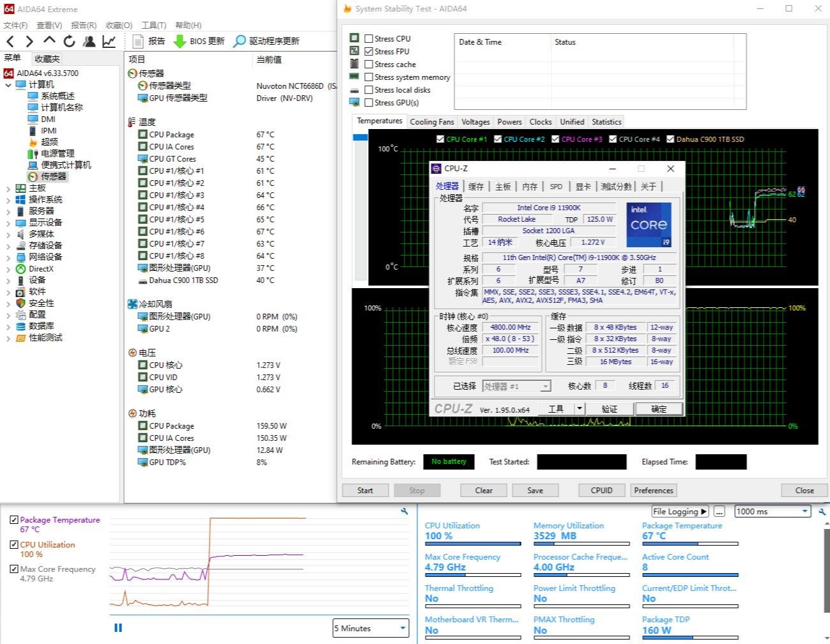This screenshot has height=644, width=830.
Task: Click the CPU Utilization progress bar
Action: (472, 544)
